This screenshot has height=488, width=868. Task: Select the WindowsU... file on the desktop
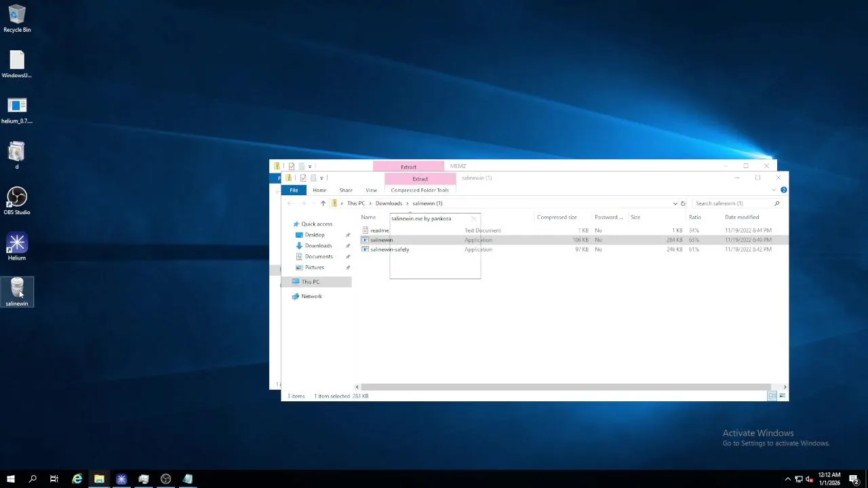(x=17, y=64)
